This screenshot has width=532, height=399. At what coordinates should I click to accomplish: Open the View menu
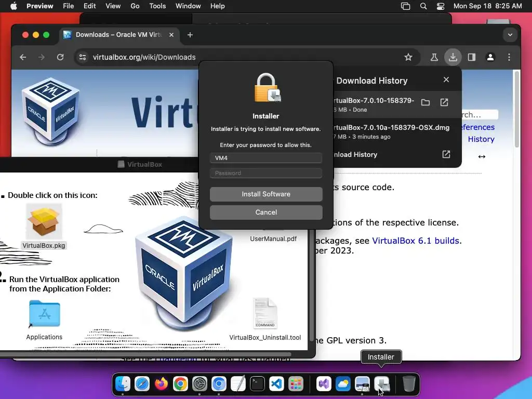[113, 6]
